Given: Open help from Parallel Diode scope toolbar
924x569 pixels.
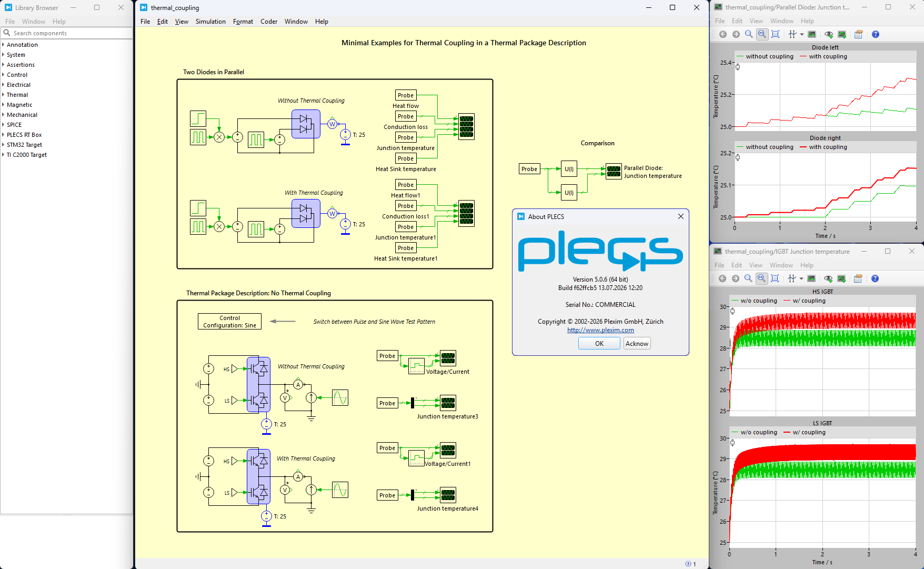Looking at the screenshot, I should [876, 34].
